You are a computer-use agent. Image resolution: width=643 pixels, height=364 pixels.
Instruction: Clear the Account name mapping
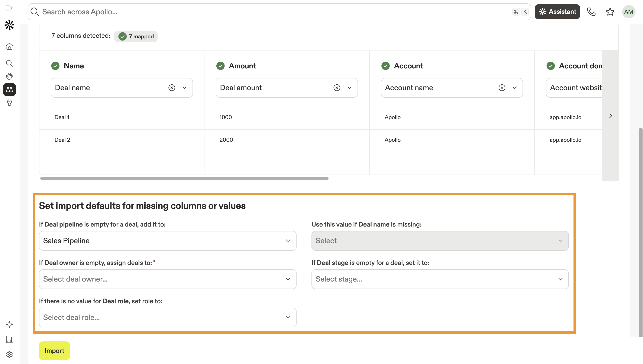click(x=502, y=88)
